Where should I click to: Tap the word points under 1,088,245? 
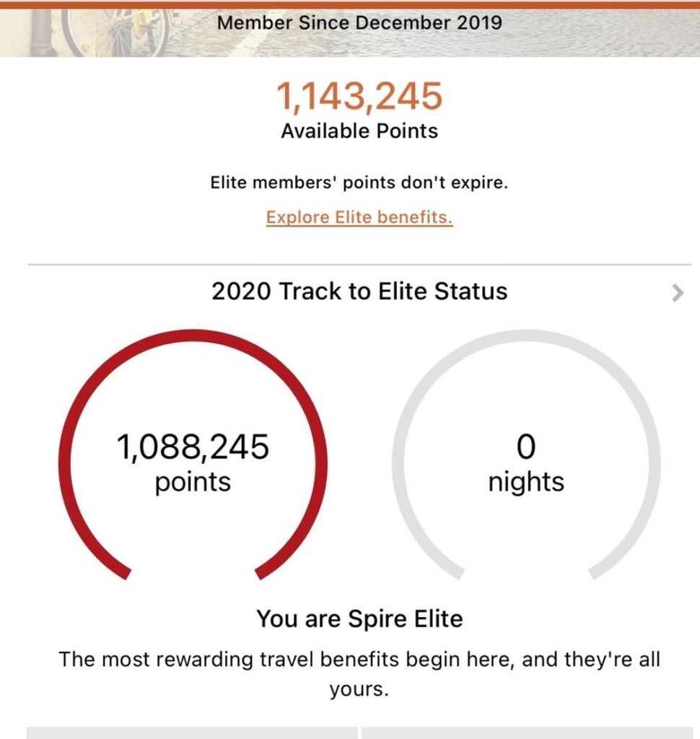click(x=193, y=483)
